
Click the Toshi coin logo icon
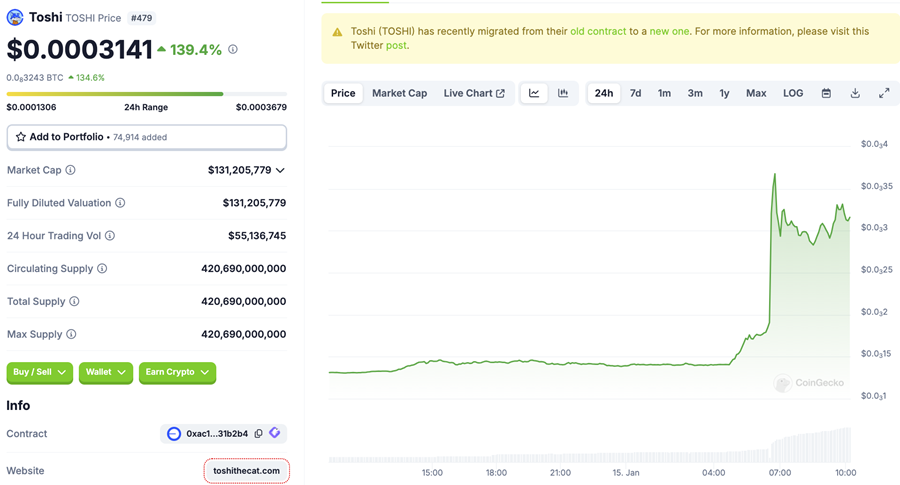pos(15,17)
